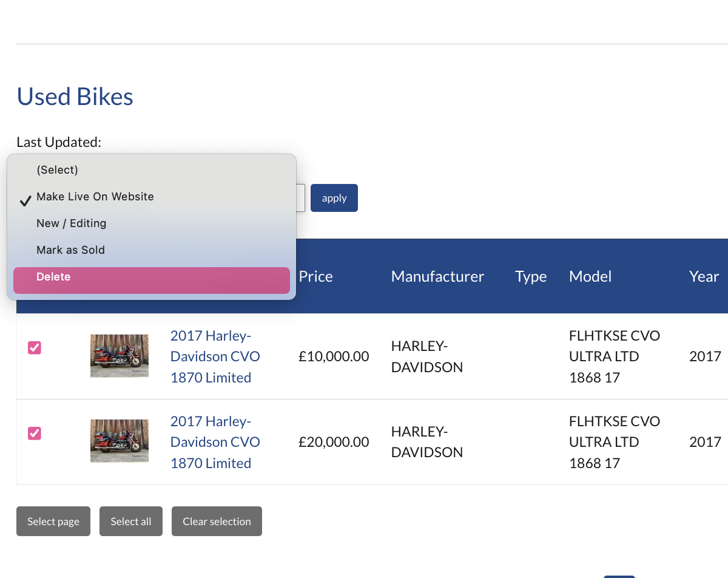Choose Mark as Sold option
728x578 pixels.
pos(71,250)
